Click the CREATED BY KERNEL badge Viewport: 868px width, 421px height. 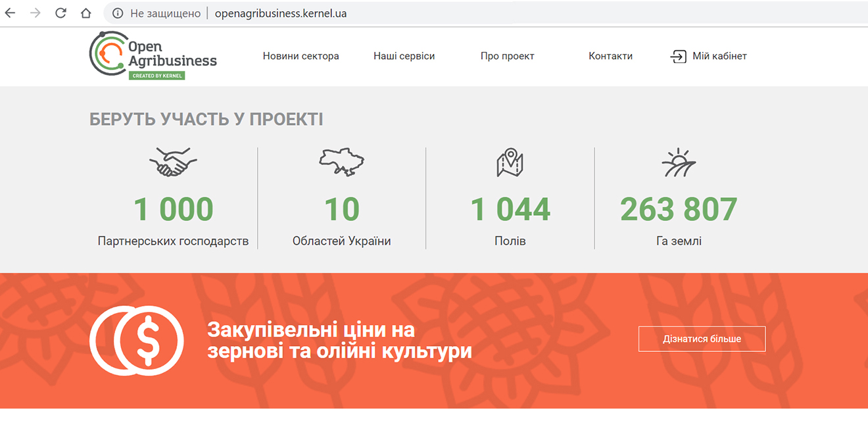[x=157, y=76]
